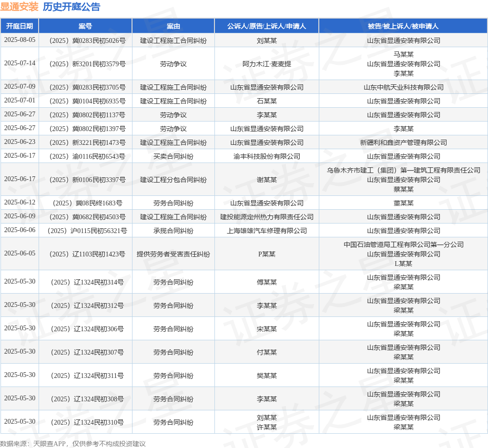Image resolution: width=488 pixels, height=448 pixels.
Task: Click defendant 蔡某某
Action: pos(403,189)
